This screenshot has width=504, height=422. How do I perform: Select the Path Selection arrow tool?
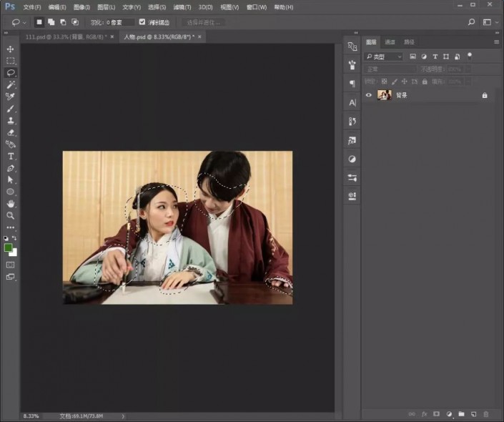point(10,180)
